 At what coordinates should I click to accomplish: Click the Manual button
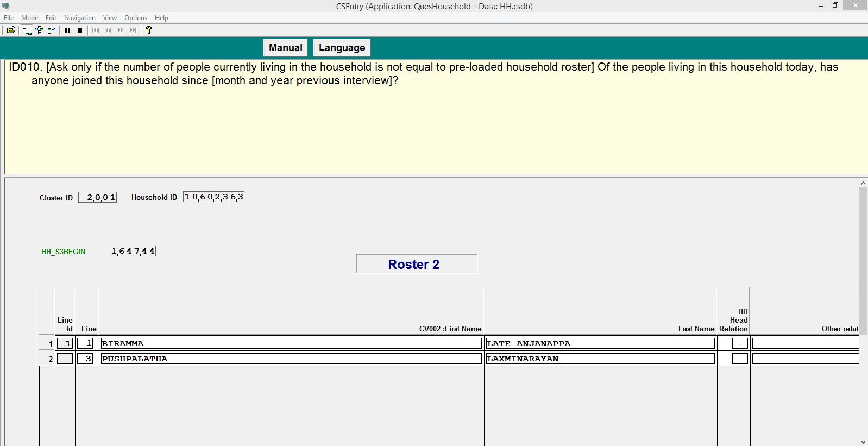(286, 48)
